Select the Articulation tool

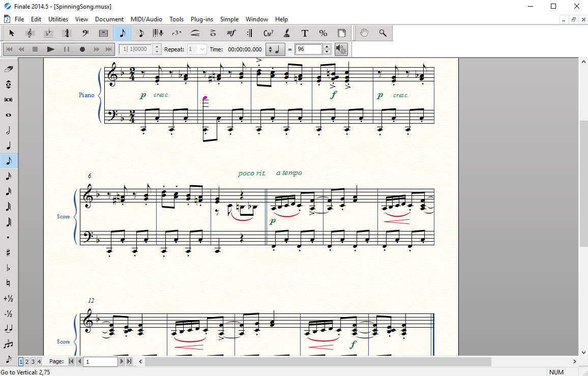pyautogui.click(x=213, y=33)
